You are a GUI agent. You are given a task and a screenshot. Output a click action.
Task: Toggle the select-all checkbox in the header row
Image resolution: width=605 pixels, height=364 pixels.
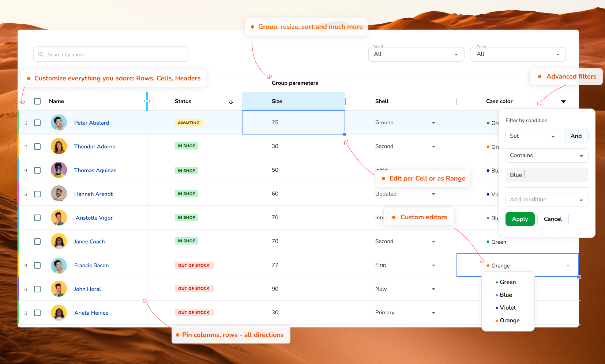37,101
